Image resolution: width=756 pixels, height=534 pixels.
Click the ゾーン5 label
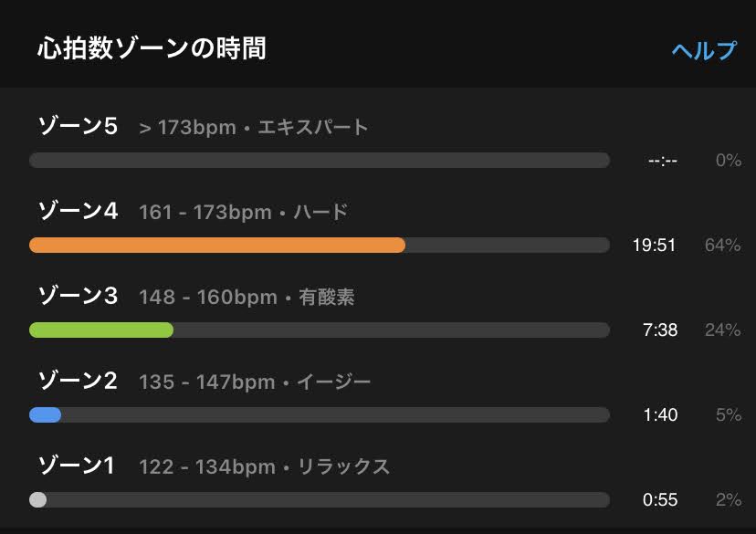[x=78, y=126]
